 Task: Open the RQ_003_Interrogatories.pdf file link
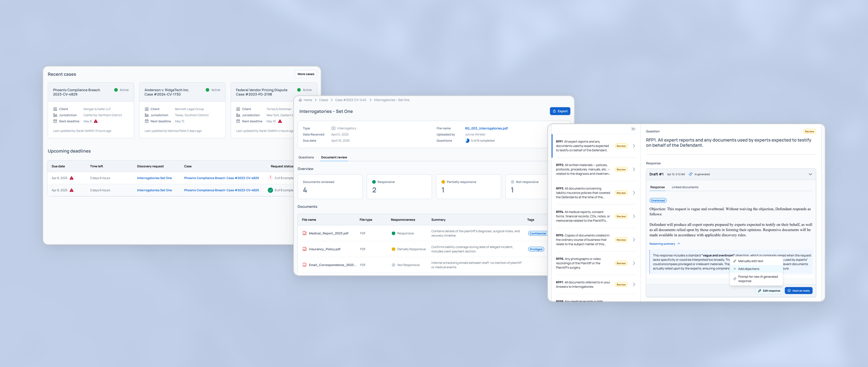[x=486, y=128]
